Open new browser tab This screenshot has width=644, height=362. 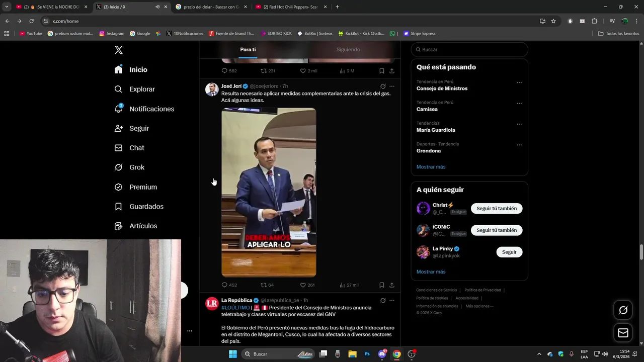337,7
